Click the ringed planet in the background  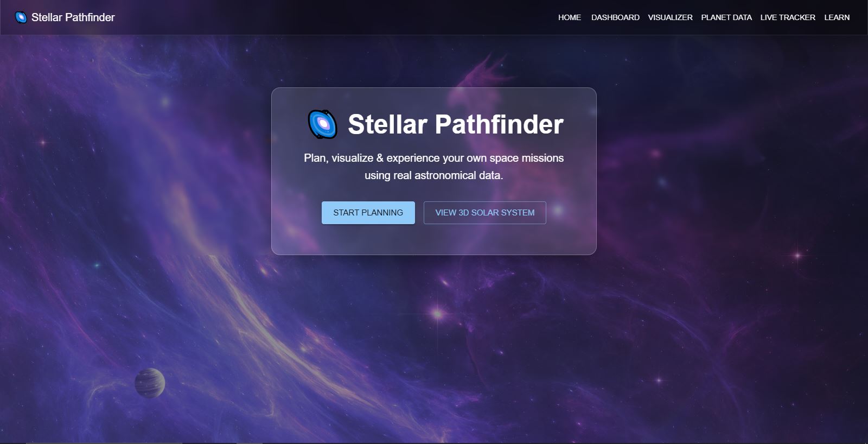point(150,383)
